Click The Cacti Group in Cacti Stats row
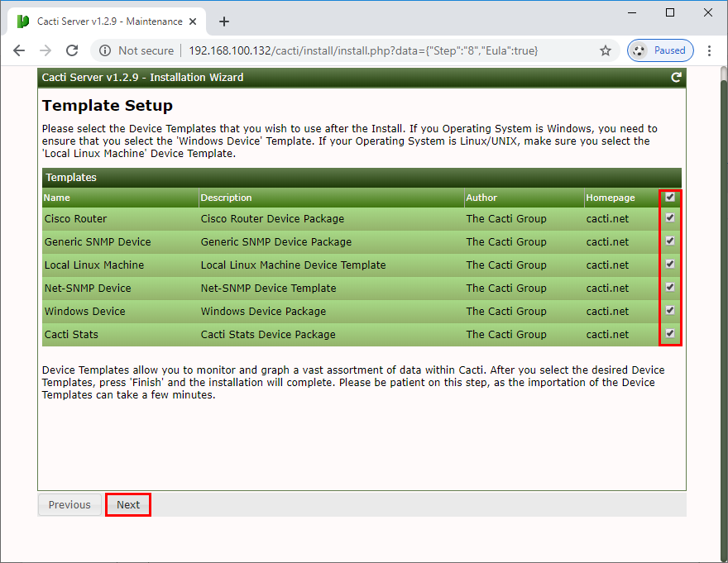 click(506, 335)
